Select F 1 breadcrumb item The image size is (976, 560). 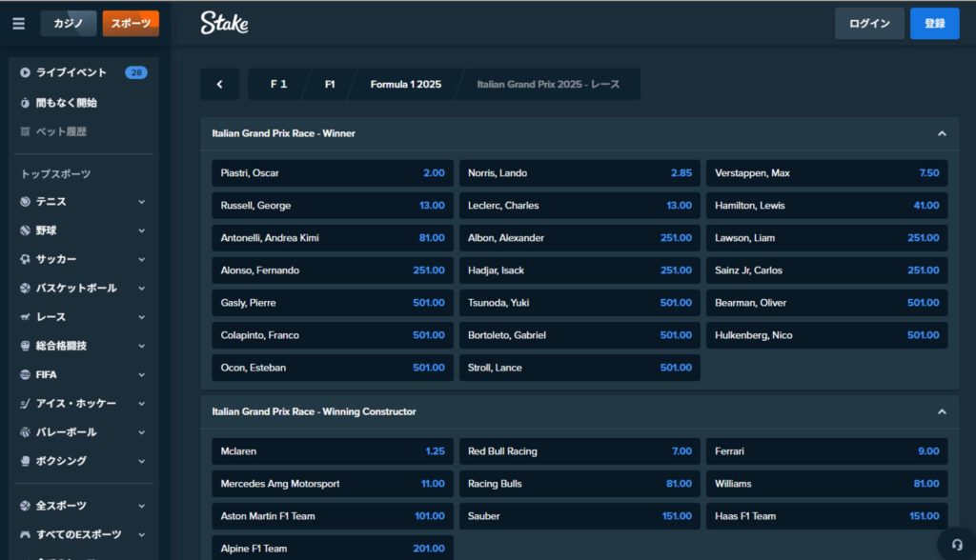(278, 84)
